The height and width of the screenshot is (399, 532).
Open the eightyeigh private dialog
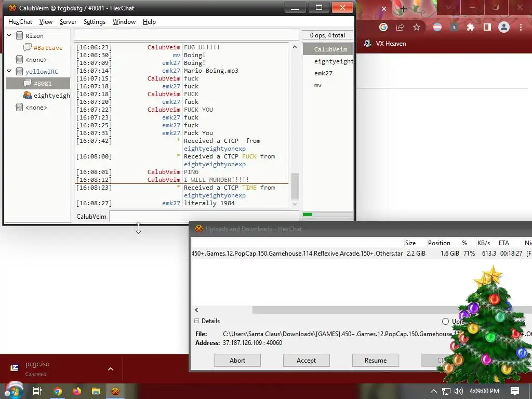pos(51,96)
